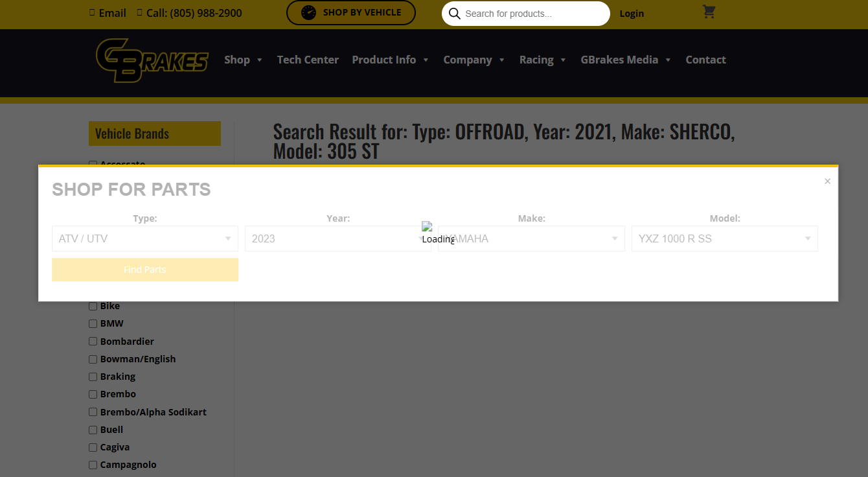Open the Year dropdown set to 2023
This screenshot has width=868, height=477.
point(337,238)
